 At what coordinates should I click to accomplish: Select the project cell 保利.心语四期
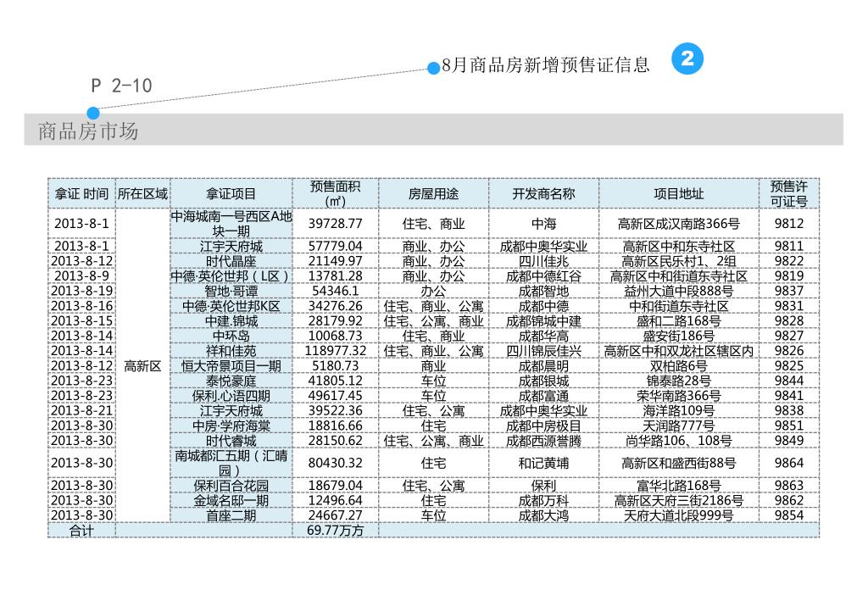click(x=231, y=396)
